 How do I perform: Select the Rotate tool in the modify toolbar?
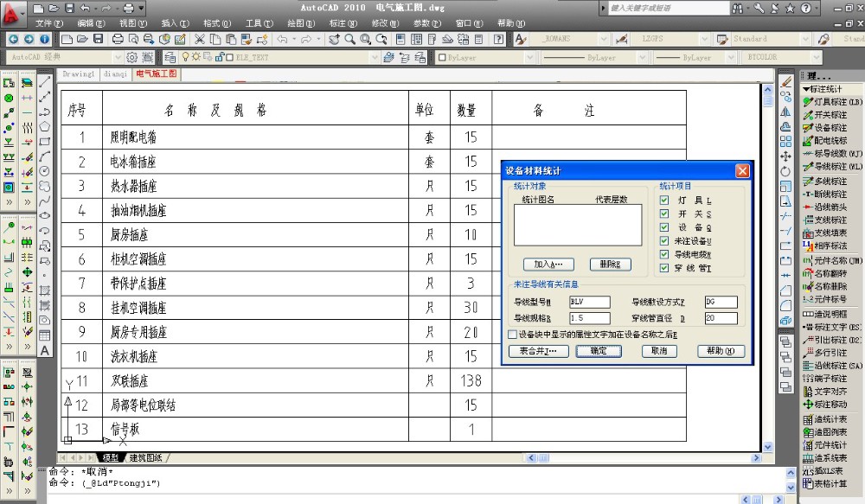(786, 171)
